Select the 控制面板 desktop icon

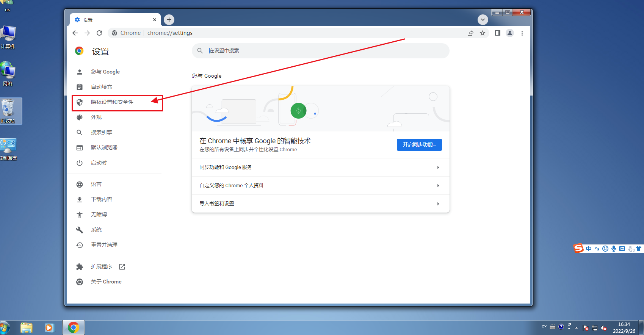pos(8,149)
